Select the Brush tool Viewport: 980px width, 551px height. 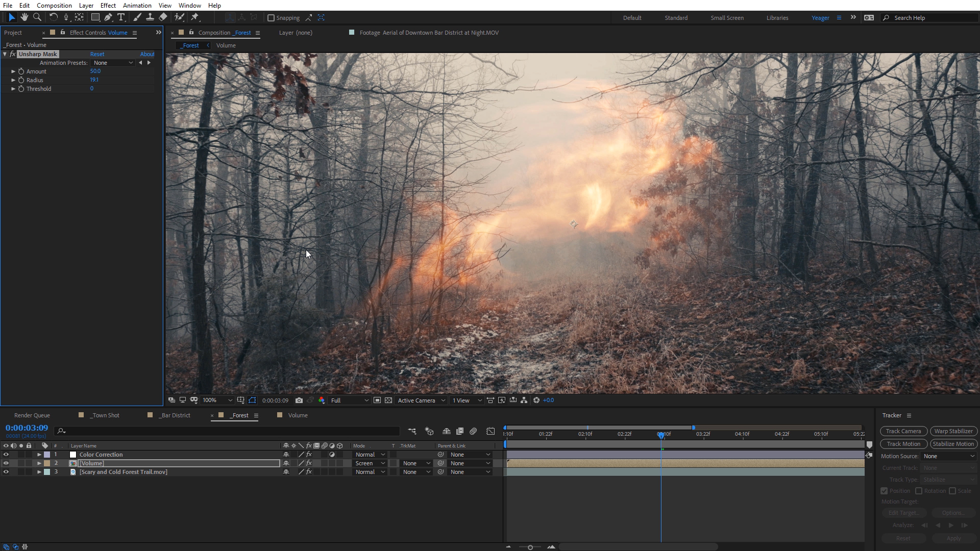[137, 17]
